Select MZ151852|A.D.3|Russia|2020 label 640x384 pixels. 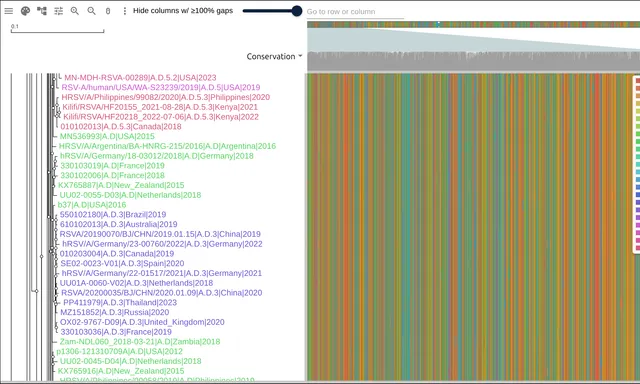(x=115, y=313)
